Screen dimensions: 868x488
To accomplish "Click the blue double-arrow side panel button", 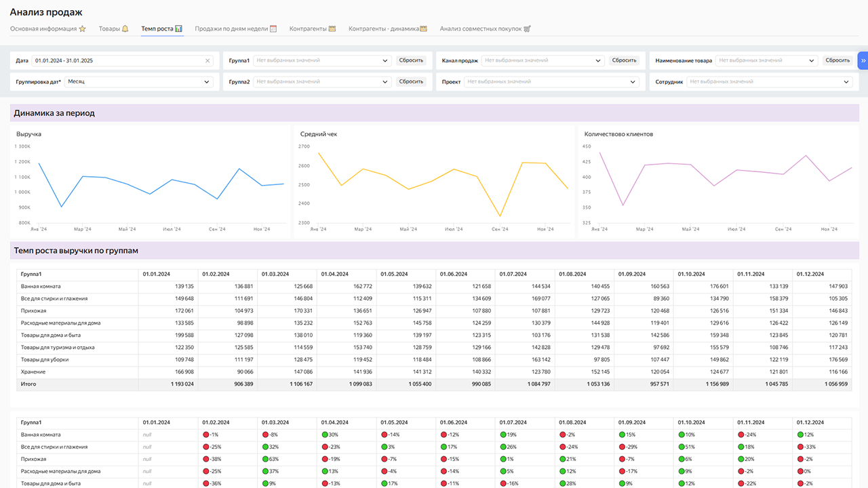I will [863, 60].
